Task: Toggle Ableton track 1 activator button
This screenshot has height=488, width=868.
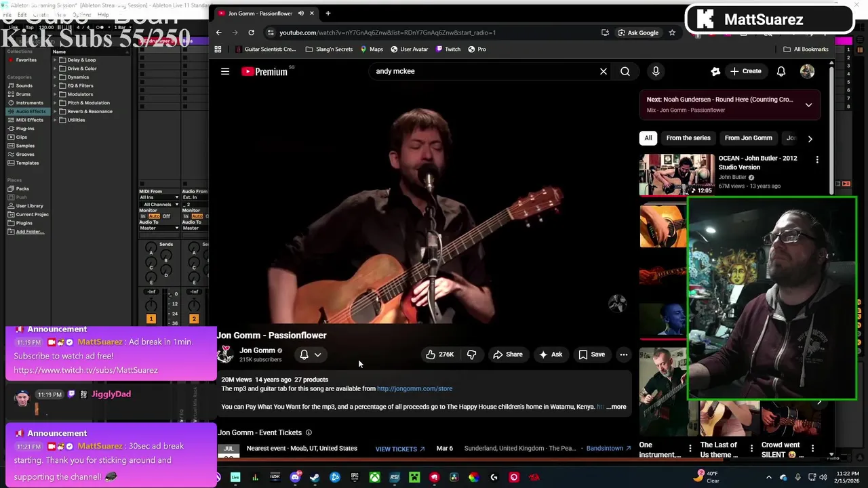Action: pos(151,319)
